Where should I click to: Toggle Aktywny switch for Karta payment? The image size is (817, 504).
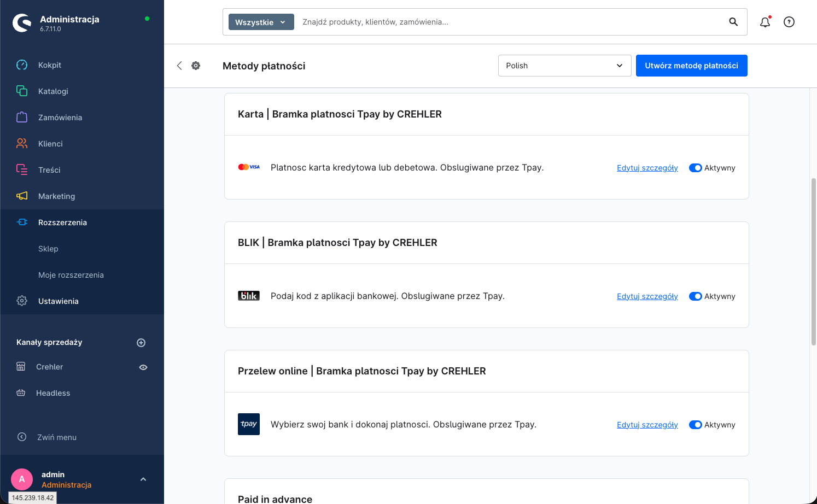coord(696,168)
